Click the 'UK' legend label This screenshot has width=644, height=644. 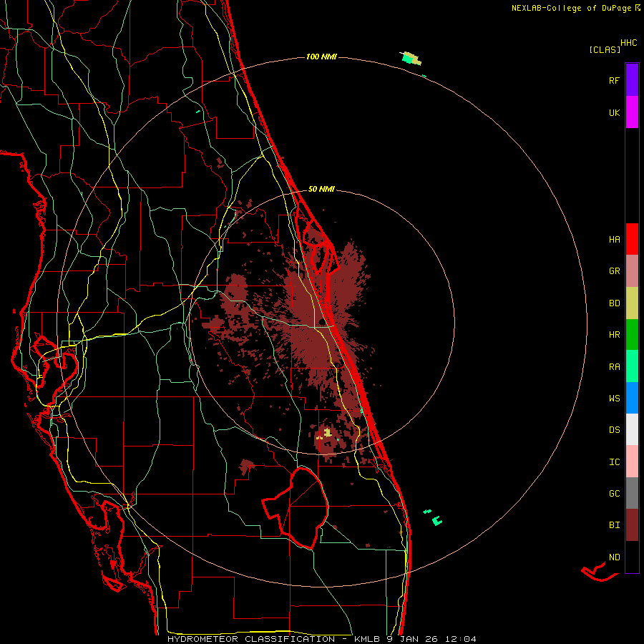click(614, 113)
